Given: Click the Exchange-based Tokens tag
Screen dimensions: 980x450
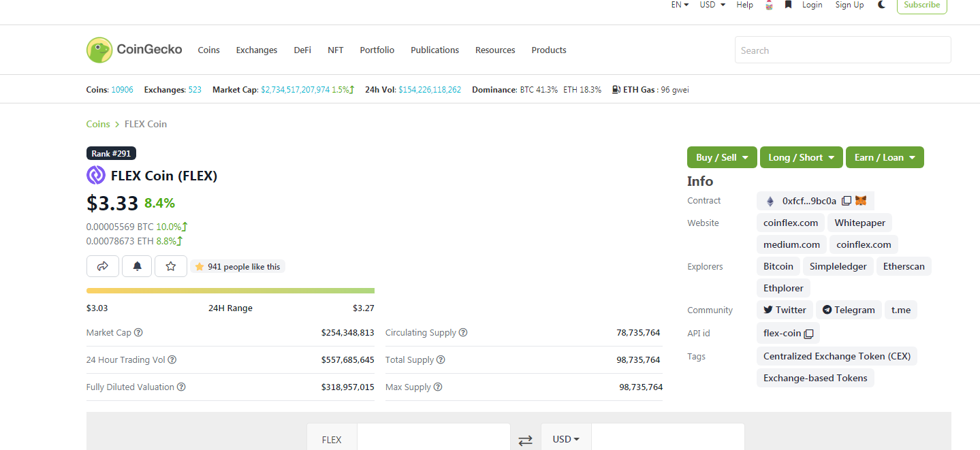Looking at the screenshot, I should coord(815,378).
